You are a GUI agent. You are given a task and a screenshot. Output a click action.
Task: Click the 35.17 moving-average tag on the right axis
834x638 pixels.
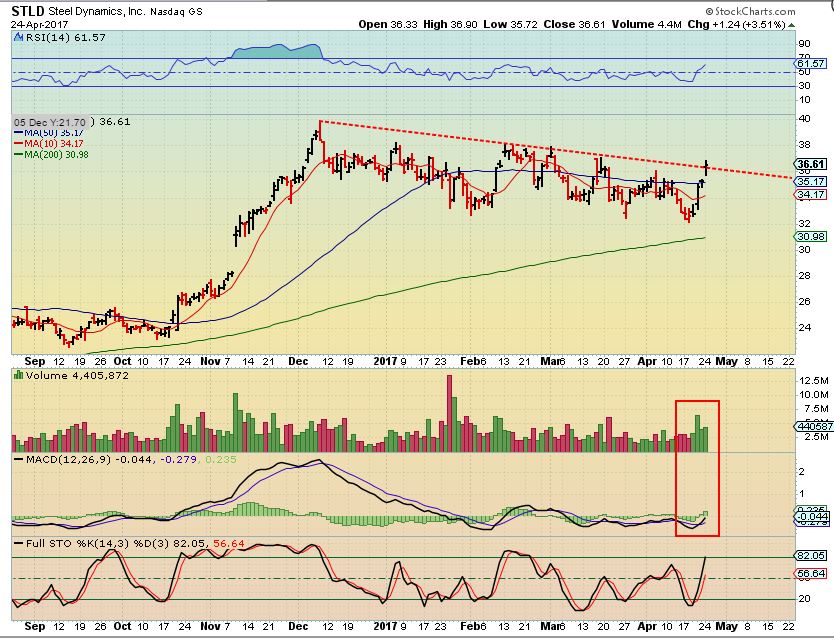tap(811, 181)
